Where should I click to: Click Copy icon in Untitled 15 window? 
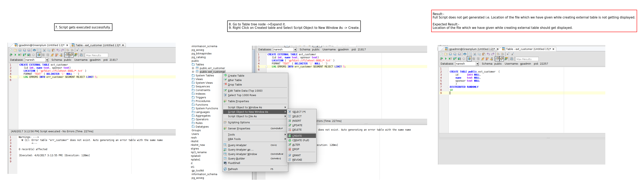(x=479, y=54)
